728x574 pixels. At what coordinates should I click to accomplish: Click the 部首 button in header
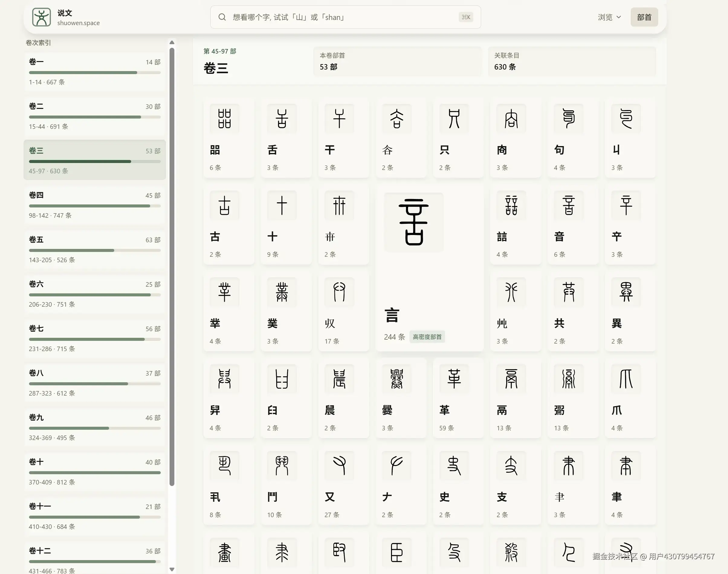click(644, 17)
